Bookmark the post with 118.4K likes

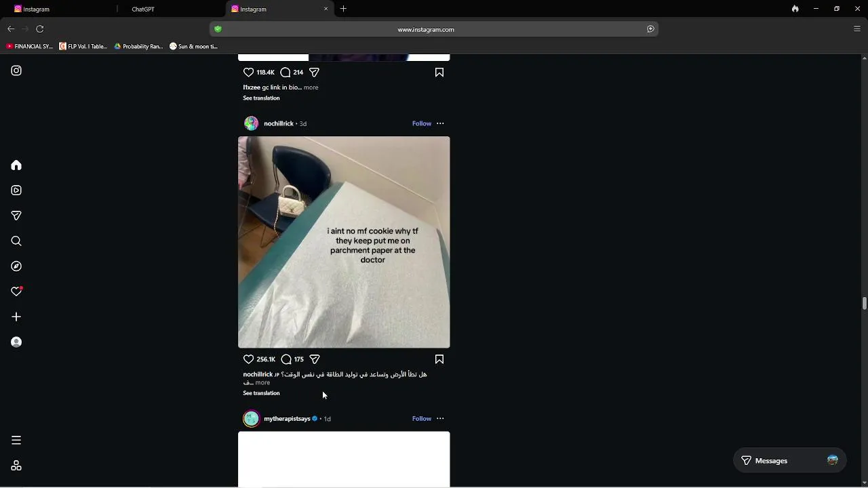pyautogui.click(x=439, y=73)
